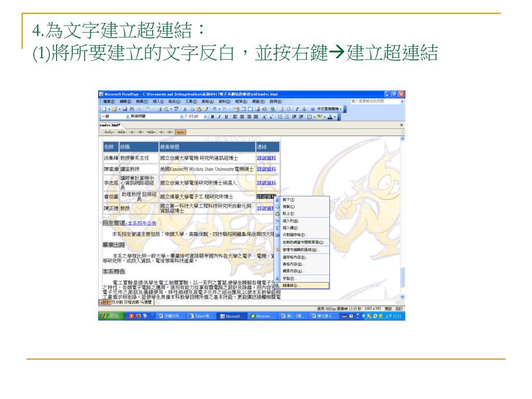Click the Format Painter brush icon
Viewport: 532px width, 399px height.
206,109
